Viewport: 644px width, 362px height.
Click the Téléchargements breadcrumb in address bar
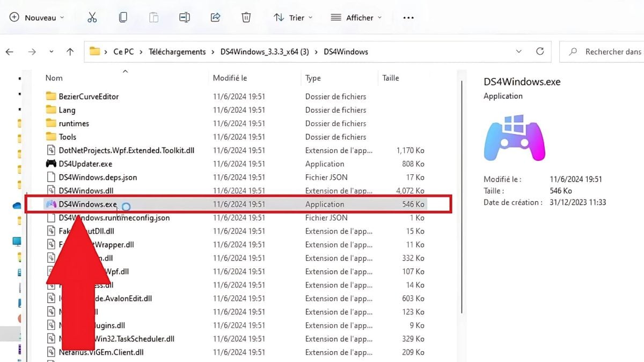pyautogui.click(x=177, y=52)
